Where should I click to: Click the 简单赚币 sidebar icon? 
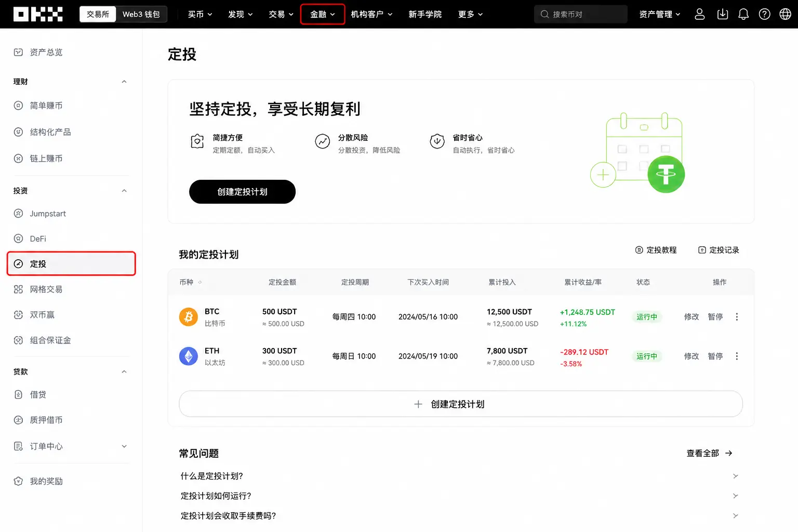pyautogui.click(x=18, y=105)
